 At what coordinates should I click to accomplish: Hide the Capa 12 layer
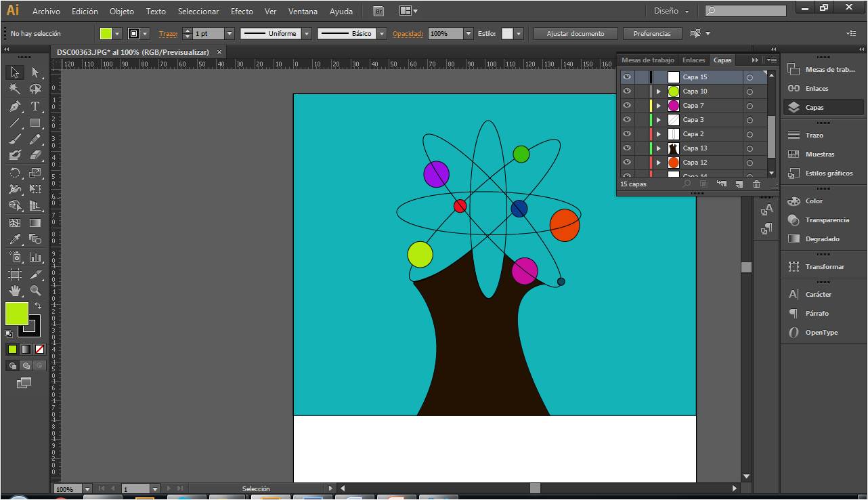coord(627,163)
